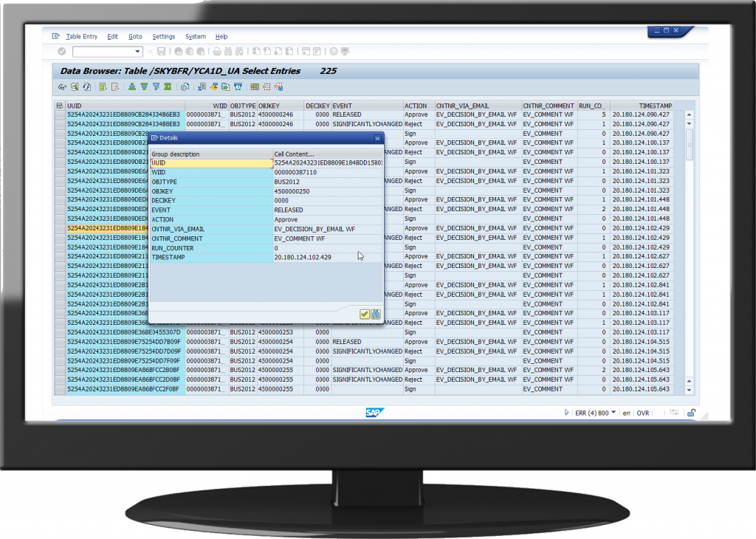Click the select-all corner button of the table
Screen dimensions: 756x539
[x=60, y=106]
